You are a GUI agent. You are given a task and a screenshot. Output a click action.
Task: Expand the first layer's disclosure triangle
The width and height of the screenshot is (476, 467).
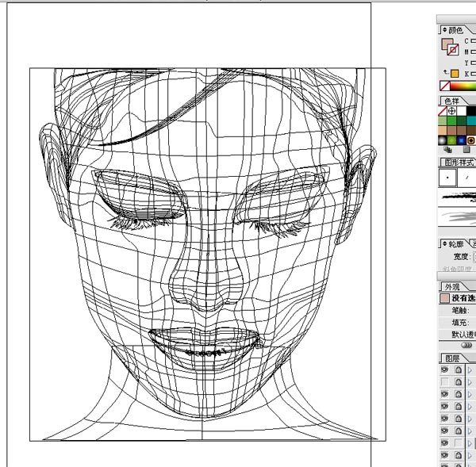[470, 370]
